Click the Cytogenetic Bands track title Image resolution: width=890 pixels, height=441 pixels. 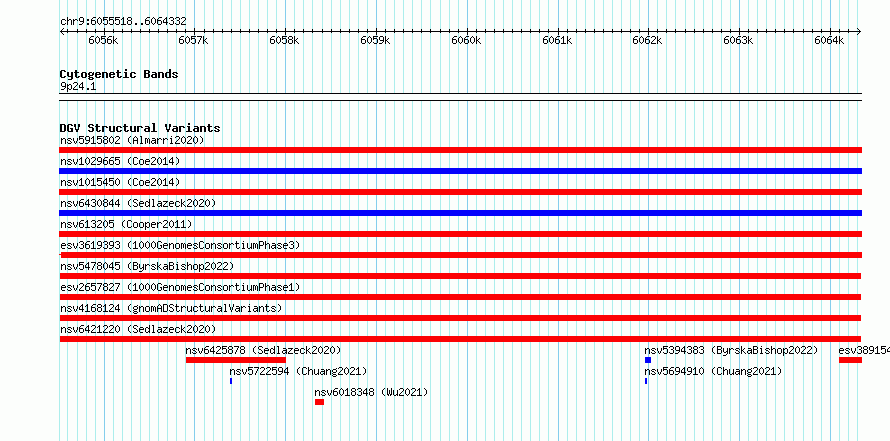click(x=119, y=74)
